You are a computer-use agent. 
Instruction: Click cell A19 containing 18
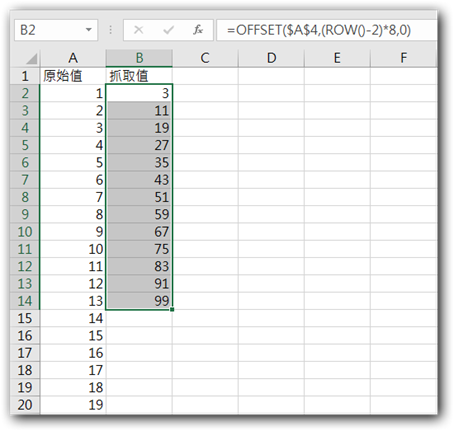tap(73, 388)
